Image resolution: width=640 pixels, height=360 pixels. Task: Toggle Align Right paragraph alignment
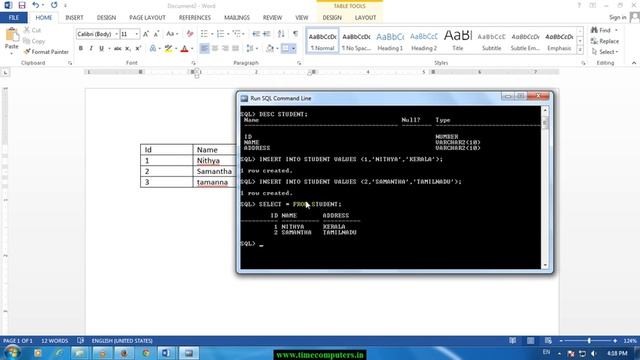point(225,49)
